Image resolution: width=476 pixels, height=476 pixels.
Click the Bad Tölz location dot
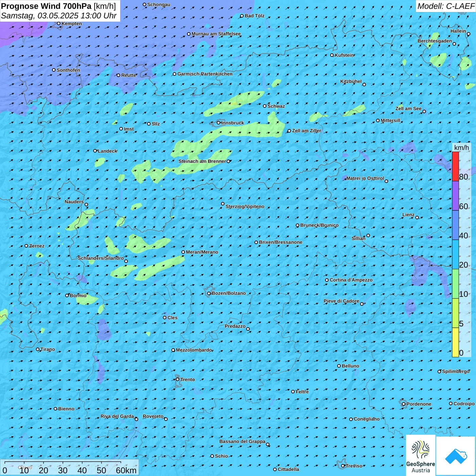click(242, 16)
